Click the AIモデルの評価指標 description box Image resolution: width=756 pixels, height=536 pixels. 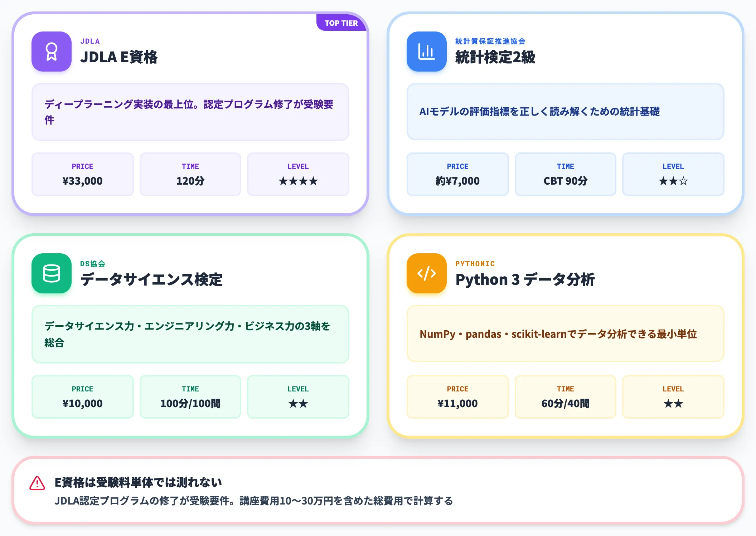tap(565, 112)
